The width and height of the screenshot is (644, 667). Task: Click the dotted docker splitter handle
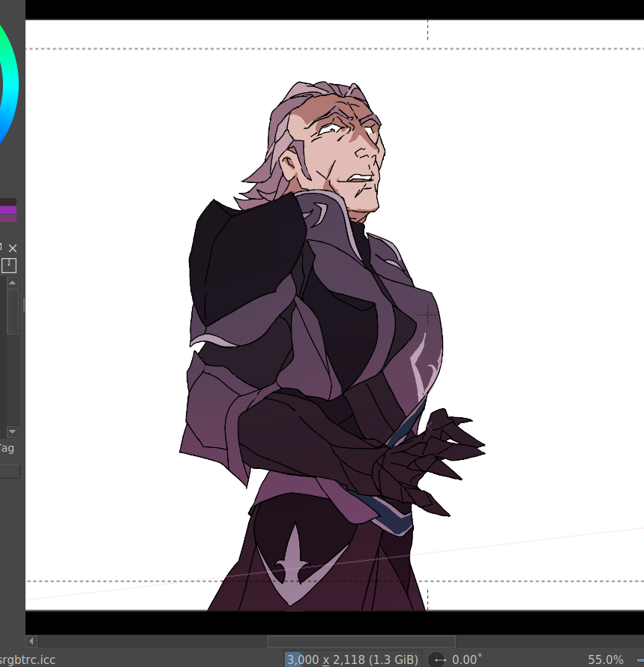tap(24, 305)
